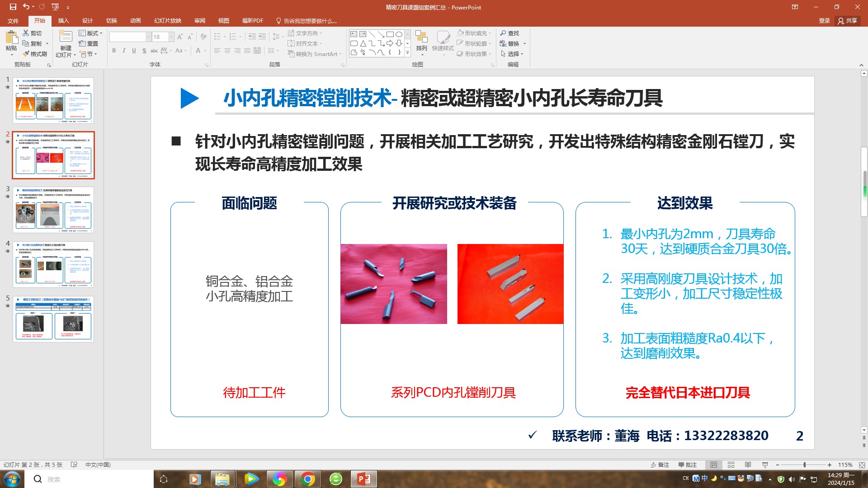The image size is (868, 488).
Task: Open slide sorter view in status bar
Action: (731, 465)
